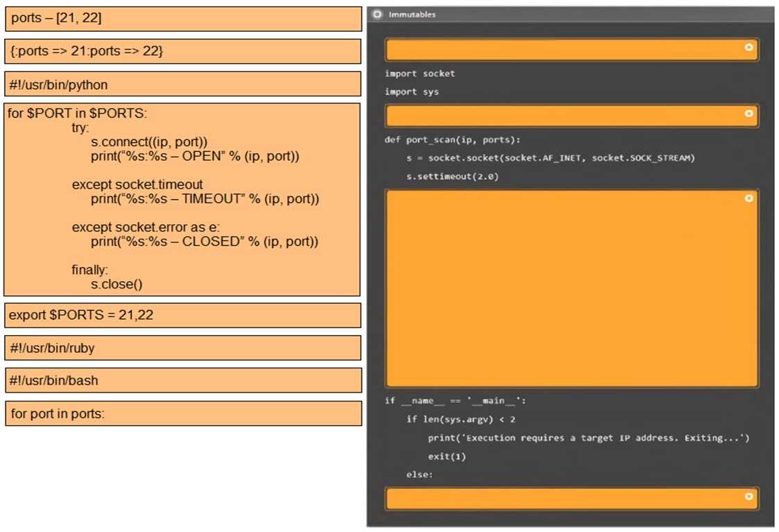Click the circle icon on the bottom drop zone
779x532 pixels.
[x=748, y=497]
